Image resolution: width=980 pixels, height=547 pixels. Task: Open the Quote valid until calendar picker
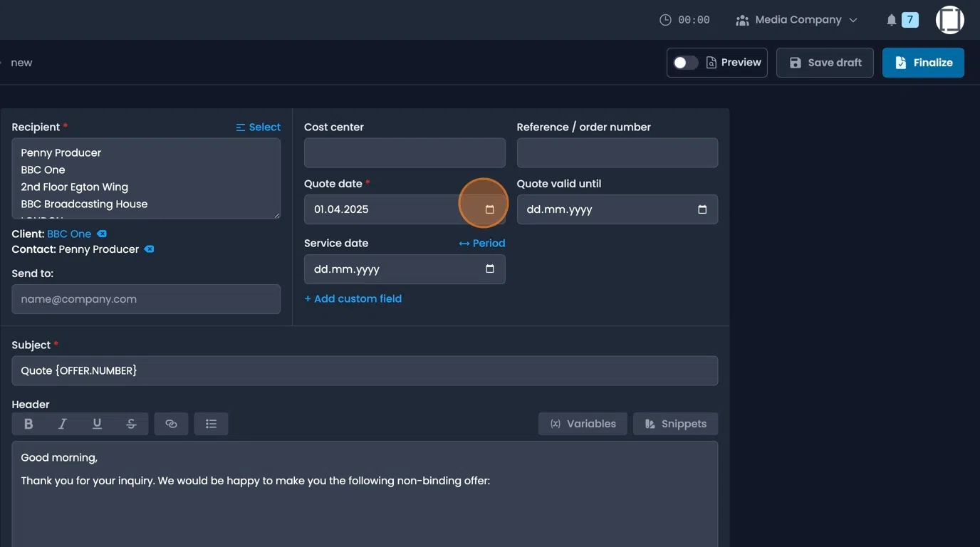(702, 209)
